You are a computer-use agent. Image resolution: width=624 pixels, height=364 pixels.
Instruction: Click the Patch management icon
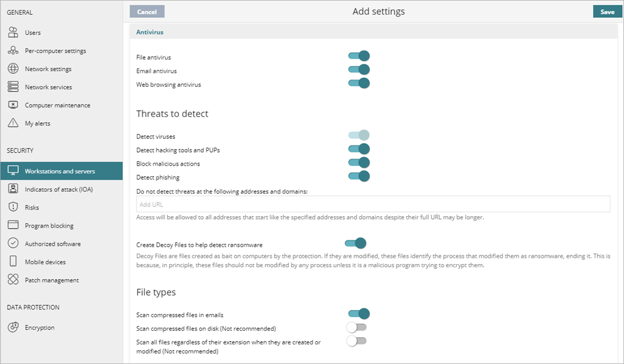tap(13, 280)
